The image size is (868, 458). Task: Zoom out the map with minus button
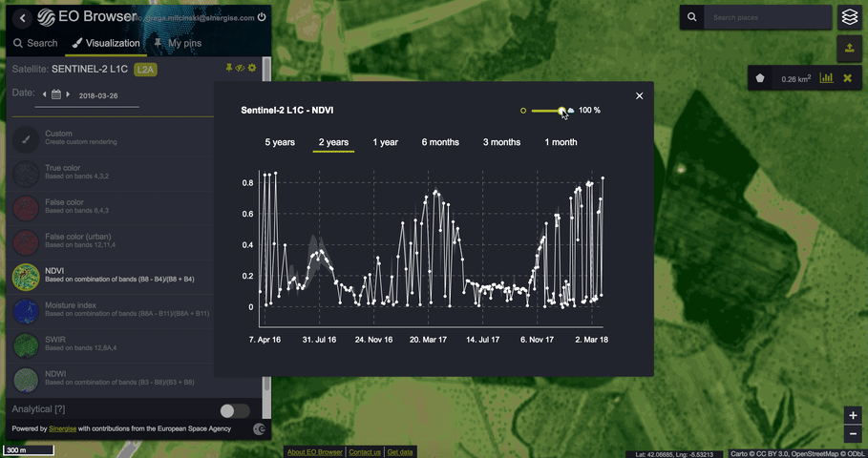853,433
